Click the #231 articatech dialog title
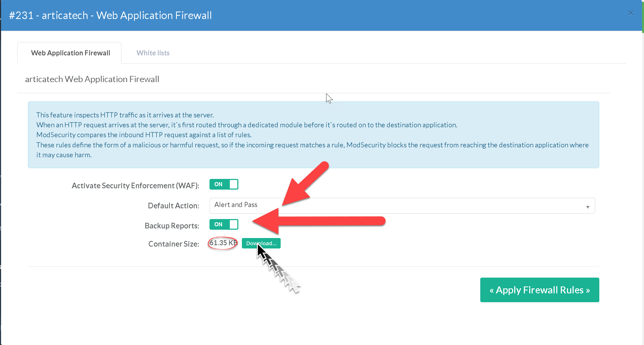The width and height of the screenshot is (644, 345). [x=110, y=16]
